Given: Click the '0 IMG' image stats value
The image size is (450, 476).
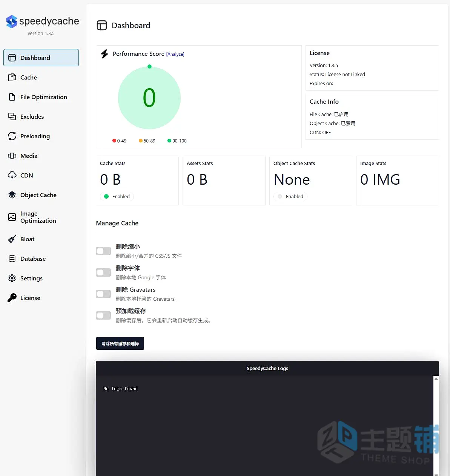Looking at the screenshot, I should [x=380, y=180].
